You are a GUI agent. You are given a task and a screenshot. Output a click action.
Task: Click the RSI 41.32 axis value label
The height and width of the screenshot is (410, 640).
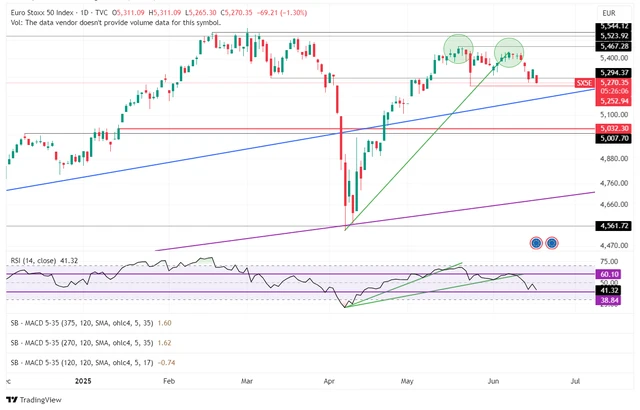(x=609, y=290)
